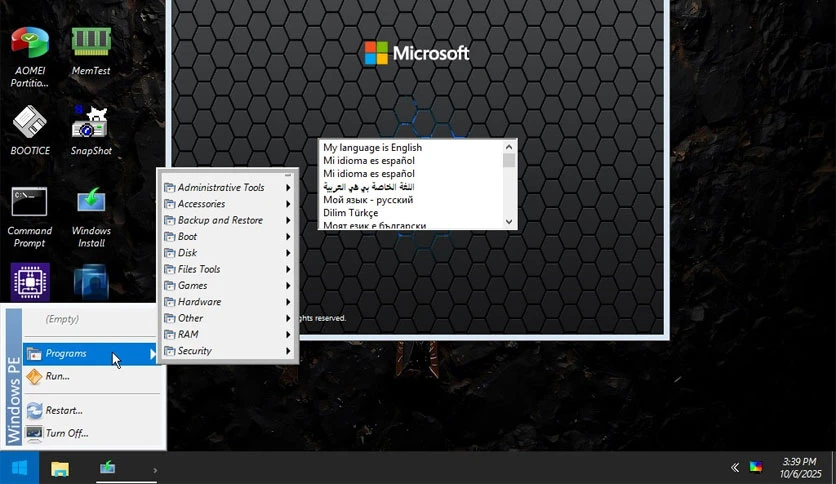This screenshot has width=836, height=484.
Task: Click the folder icon beside Other
Action: coord(170,318)
